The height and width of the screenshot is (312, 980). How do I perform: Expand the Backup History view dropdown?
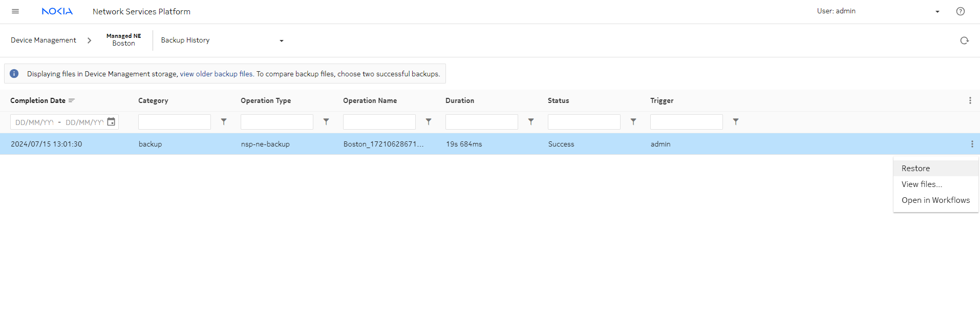(281, 41)
